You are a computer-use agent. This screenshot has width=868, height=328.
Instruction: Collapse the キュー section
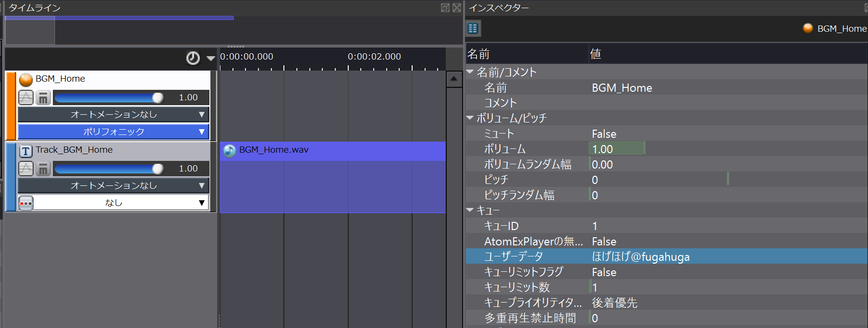point(470,210)
